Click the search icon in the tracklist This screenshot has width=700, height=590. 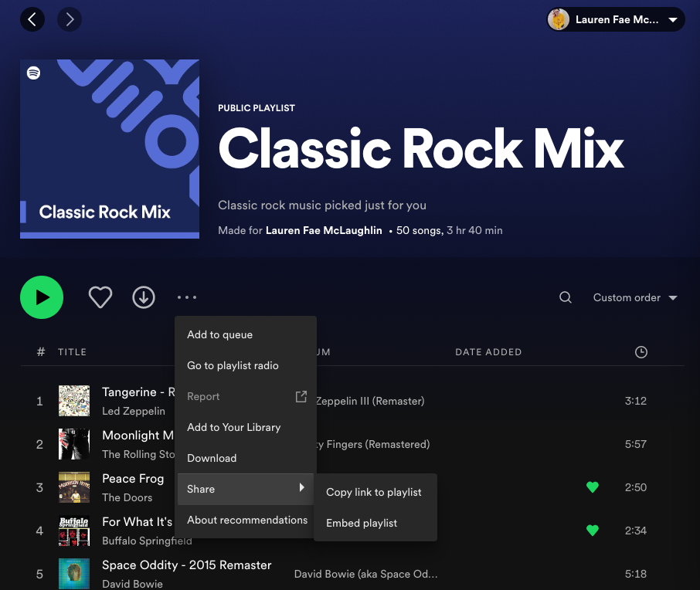coord(565,297)
